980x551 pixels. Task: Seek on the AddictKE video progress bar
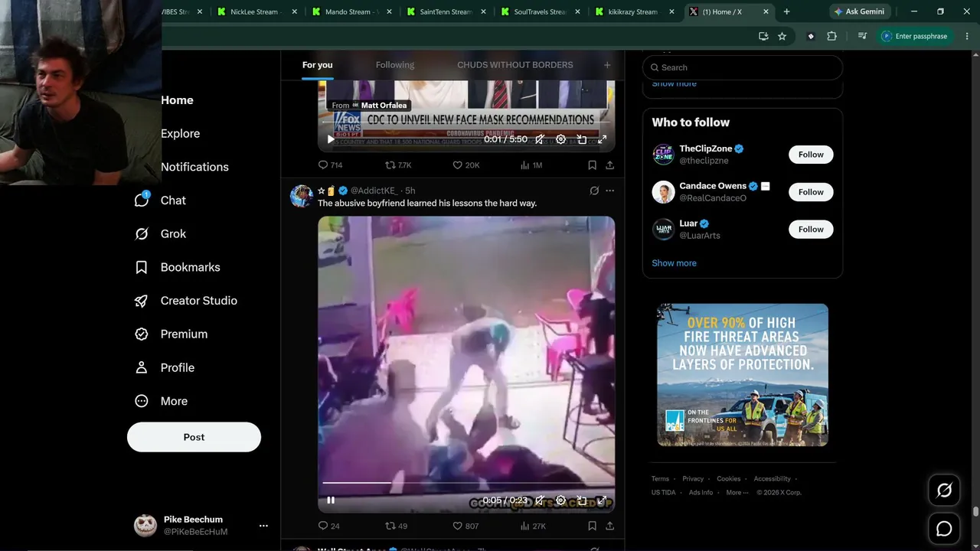click(466, 483)
